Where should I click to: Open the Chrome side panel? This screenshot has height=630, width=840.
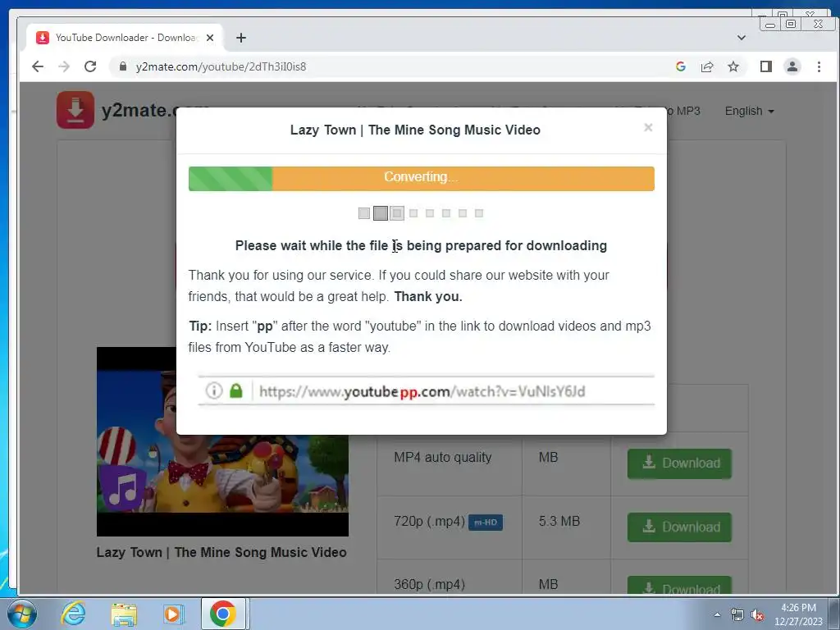coord(766,66)
